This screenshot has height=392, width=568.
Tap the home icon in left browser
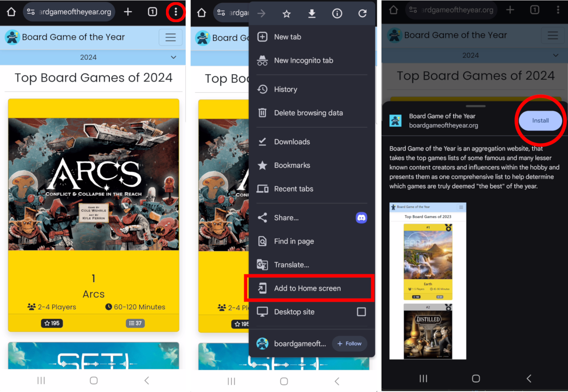point(11,12)
